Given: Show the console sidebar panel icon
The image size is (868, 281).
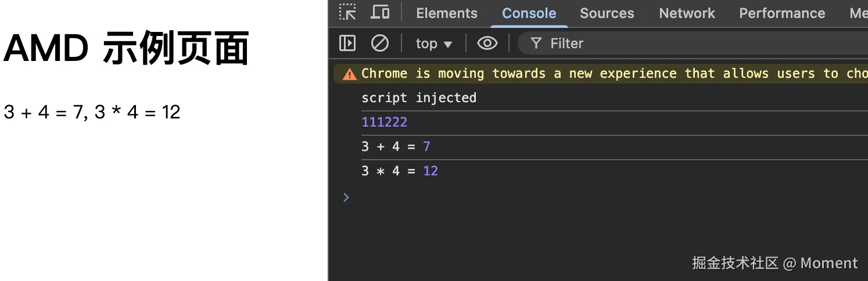Looking at the screenshot, I should tap(347, 43).
